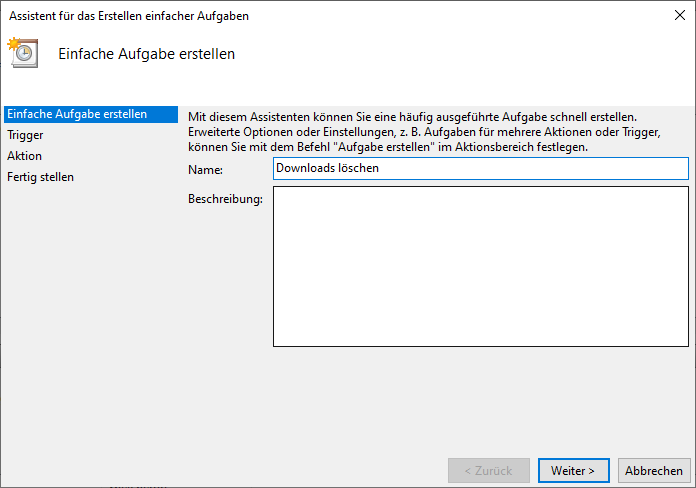This screenshot has height=488, width=696.
Task: Select 'Einfache Aufgabe erstellen' step in sidebar
Action: coord(77,114)
